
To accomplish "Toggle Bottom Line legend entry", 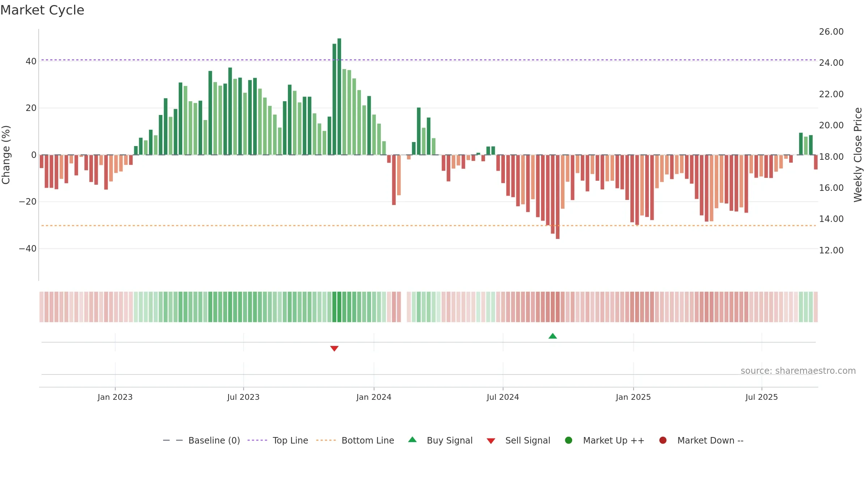I will click(355, 440).
